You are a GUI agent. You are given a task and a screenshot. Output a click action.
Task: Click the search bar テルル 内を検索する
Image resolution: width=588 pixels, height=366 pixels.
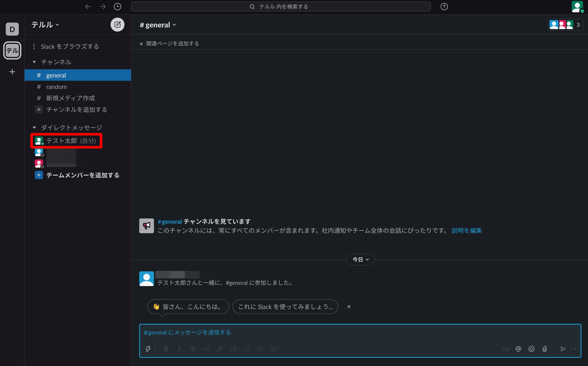tap(280, 7)
